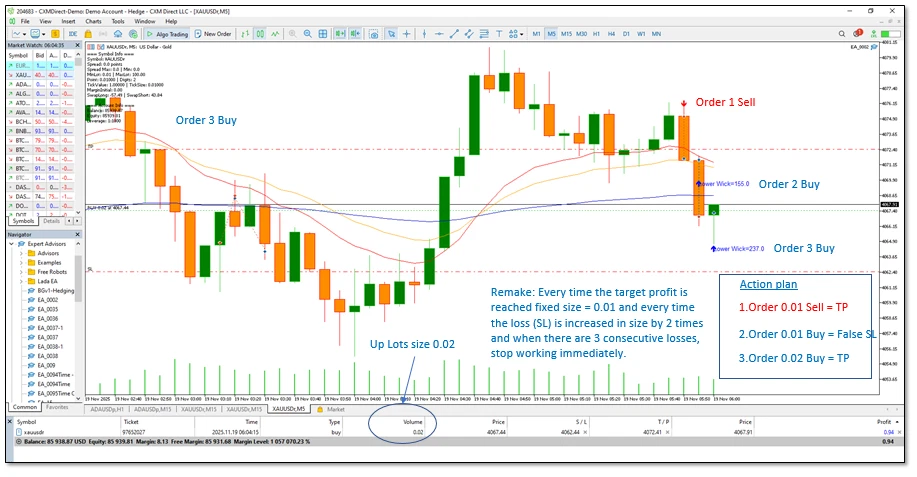This screenshot has height=477, width=917.
Task: Open the chart templates dropdown arrow
Action: click(x=43, y=34)
